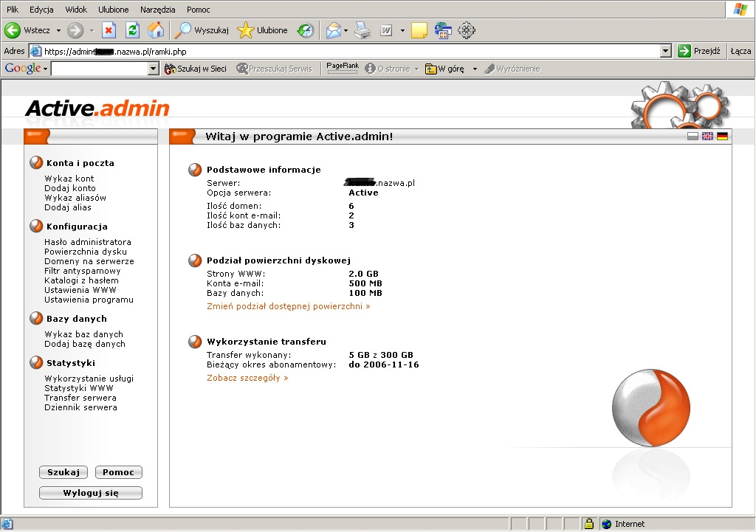The image size is (756, 532).
Task: Open Dodaj konto in sidebar
Action: (x=70, y=188)
